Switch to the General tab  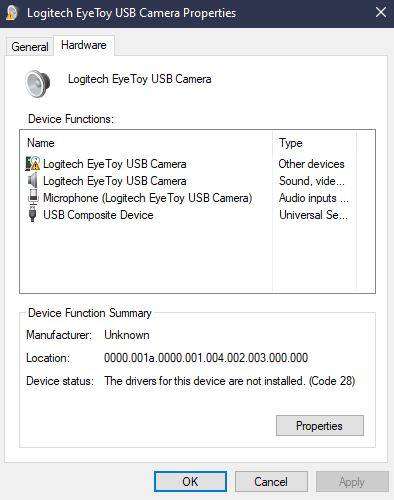coord(30,46)
